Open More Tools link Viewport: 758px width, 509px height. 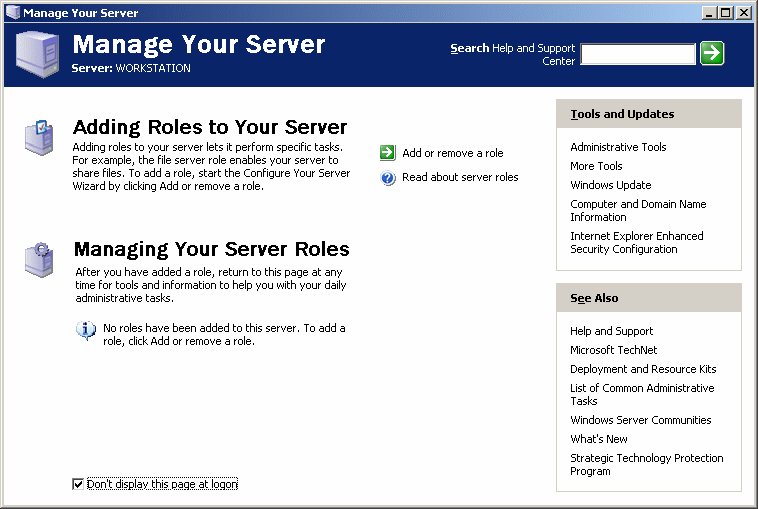596,166
